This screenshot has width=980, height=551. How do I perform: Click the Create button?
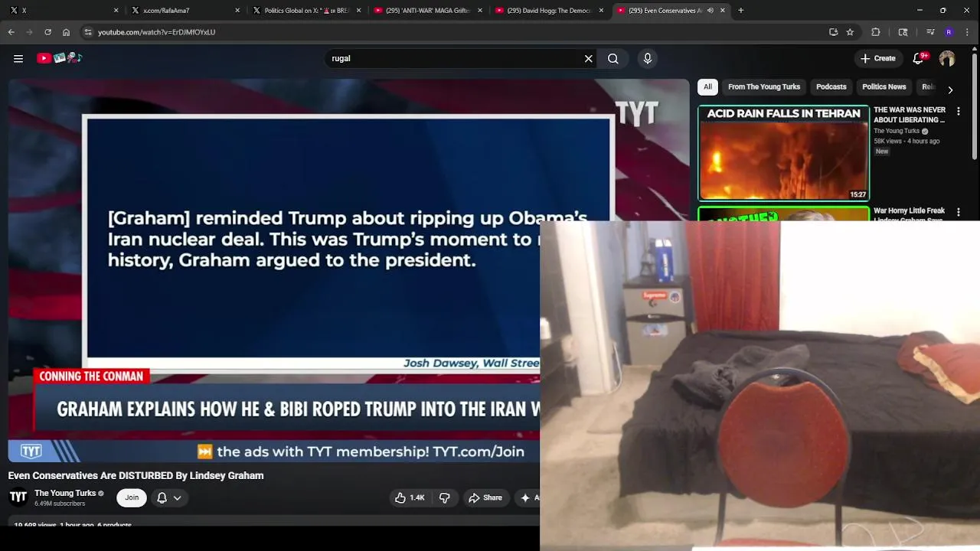click(x=877, y=58)
